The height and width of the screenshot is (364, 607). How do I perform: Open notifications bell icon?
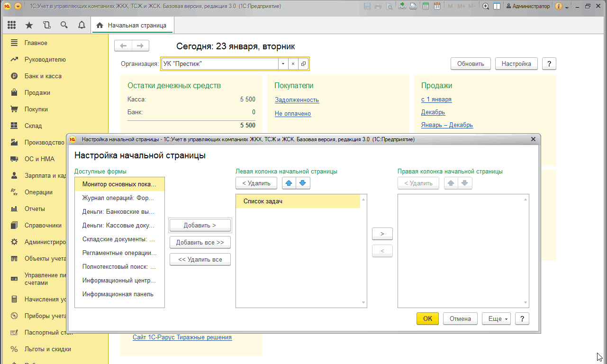pyautogui.click(x=82, y=25)
